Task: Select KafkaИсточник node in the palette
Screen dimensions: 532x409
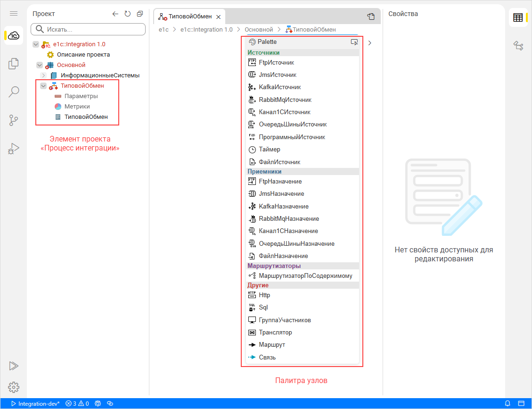Action: click(279, 87)
